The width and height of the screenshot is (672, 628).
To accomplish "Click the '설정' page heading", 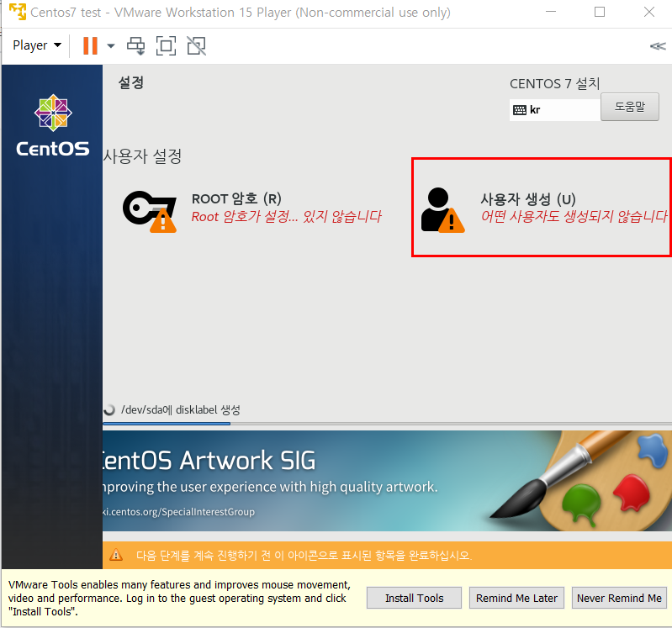I will click(x=130, y=82).
